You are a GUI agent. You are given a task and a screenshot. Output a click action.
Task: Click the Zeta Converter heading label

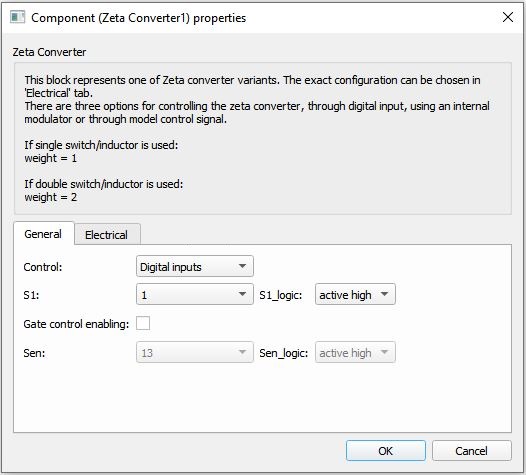click(49, 52)
